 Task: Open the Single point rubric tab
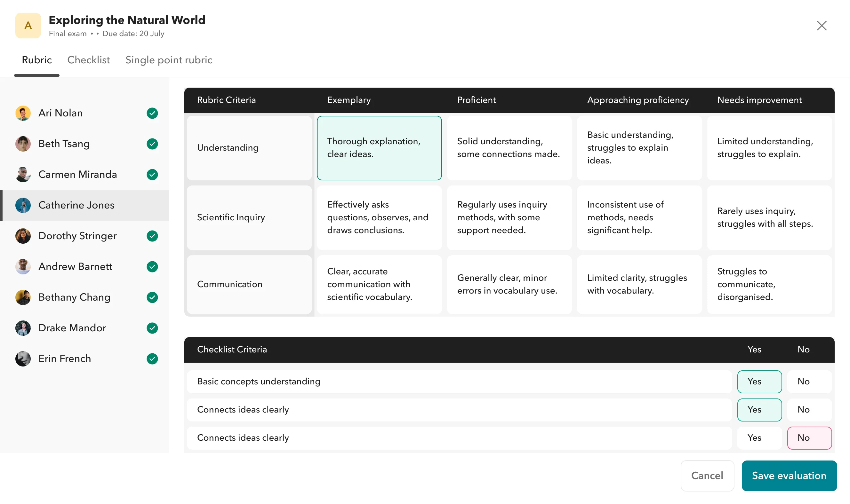coord(169,60)
